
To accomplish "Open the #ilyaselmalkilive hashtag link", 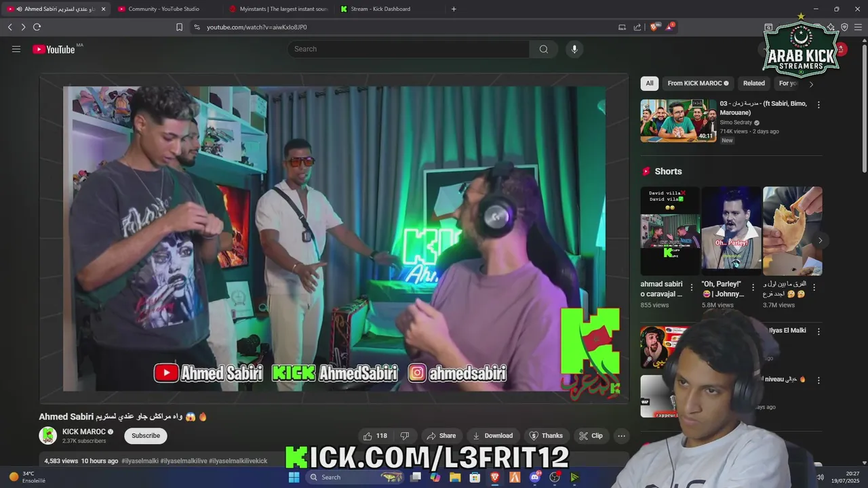I will pos(184,461).
